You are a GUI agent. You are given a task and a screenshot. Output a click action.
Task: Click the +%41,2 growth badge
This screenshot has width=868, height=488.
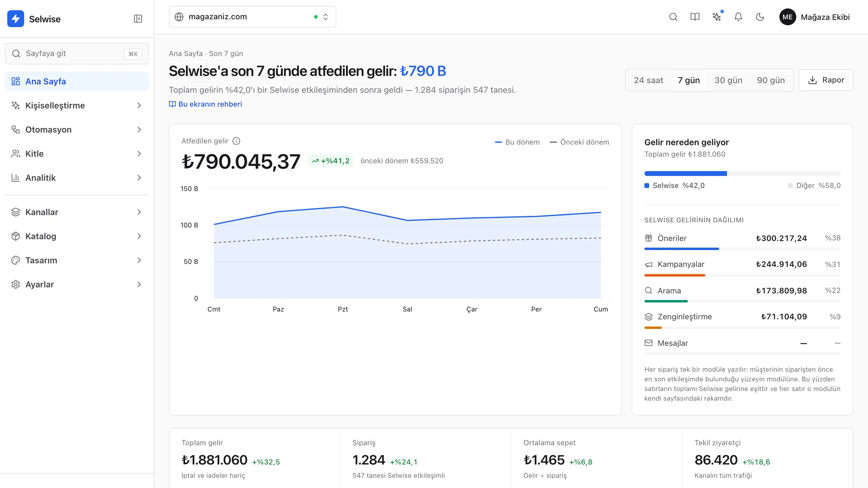pos(331,161)
